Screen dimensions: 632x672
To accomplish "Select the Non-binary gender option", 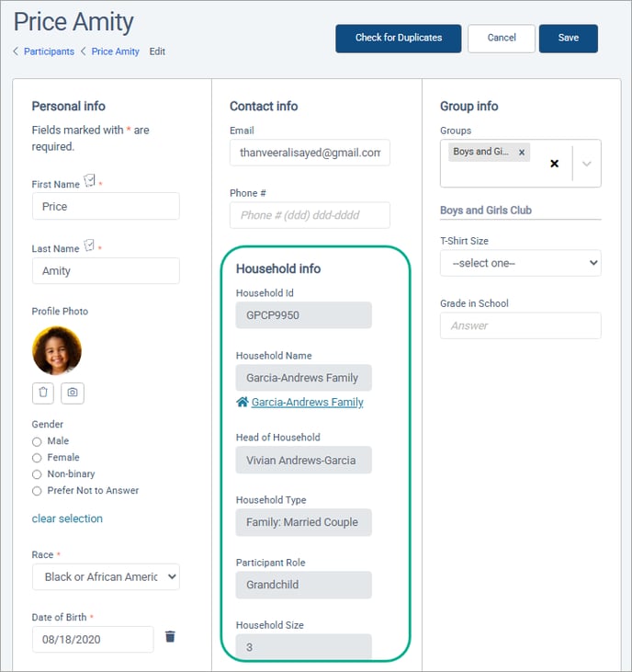I will (x=37, y=474).
